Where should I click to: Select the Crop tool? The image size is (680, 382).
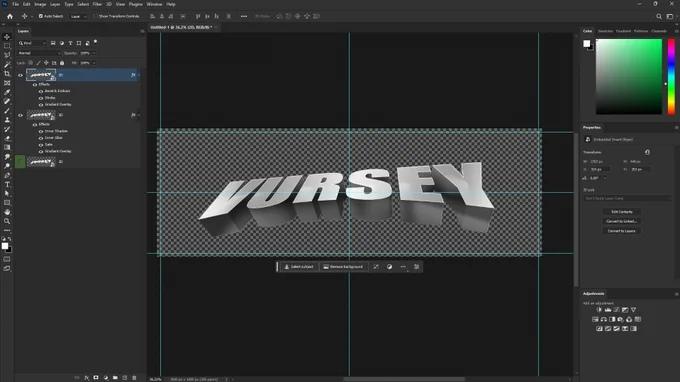7,74
